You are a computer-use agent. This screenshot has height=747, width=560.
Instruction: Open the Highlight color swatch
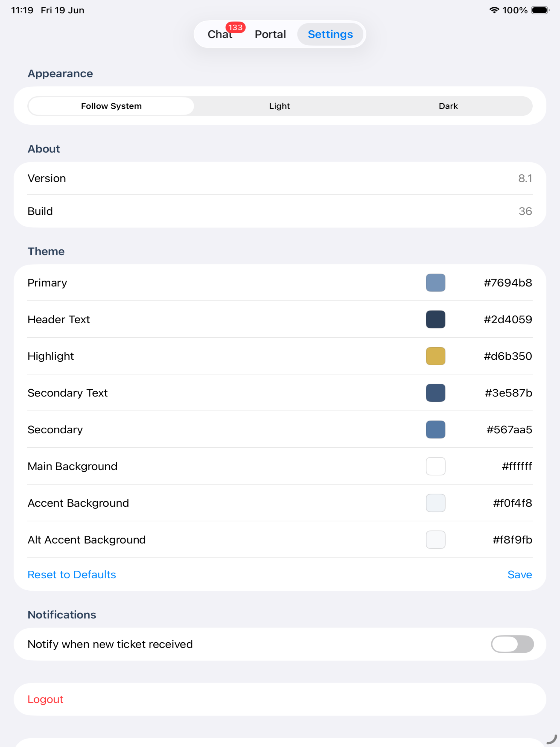(x=435, y=356)
